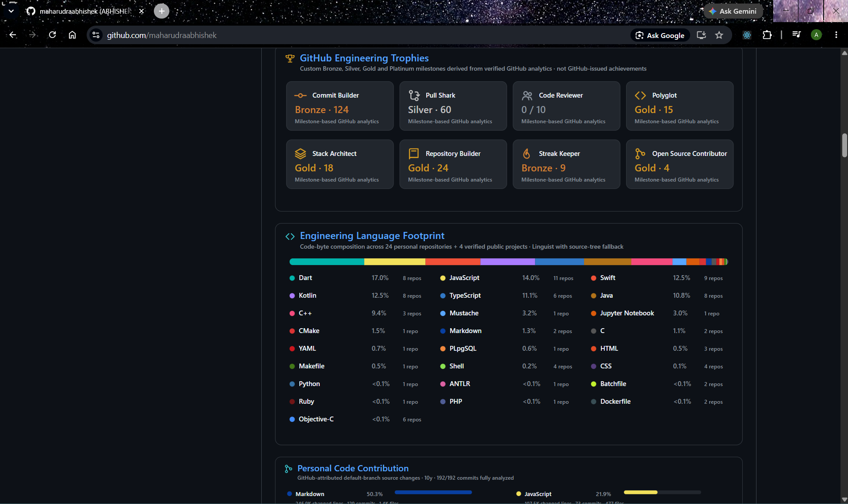Click the 'Silver · 60' Pull Shark value

click(429, 110)
